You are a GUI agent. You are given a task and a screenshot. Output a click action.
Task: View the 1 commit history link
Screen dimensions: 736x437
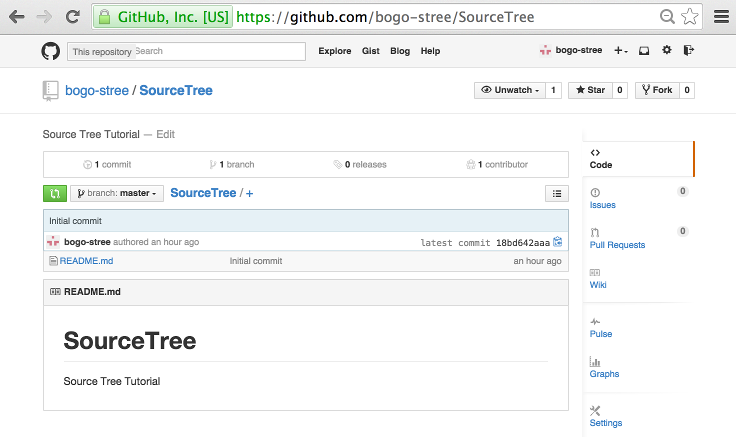click(107, 164)
